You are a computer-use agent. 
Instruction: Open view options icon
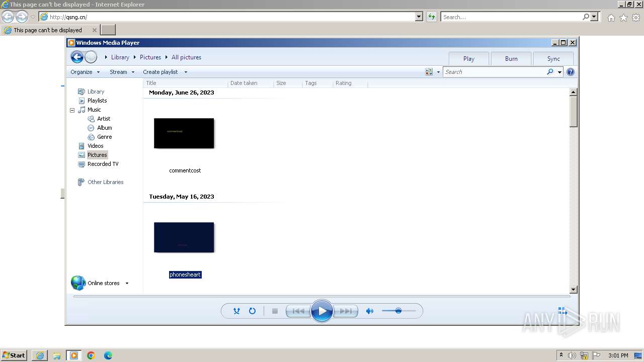(x=429, y=72)
